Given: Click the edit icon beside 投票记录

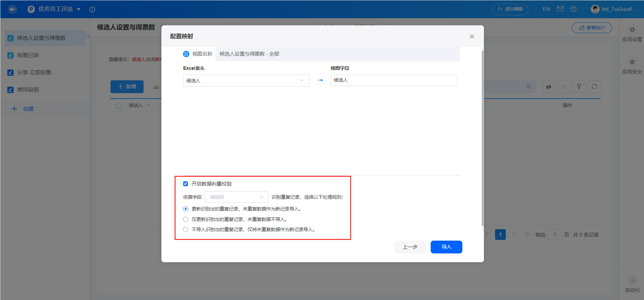Looking at the screenshot, I should click(x=10, y=55).
